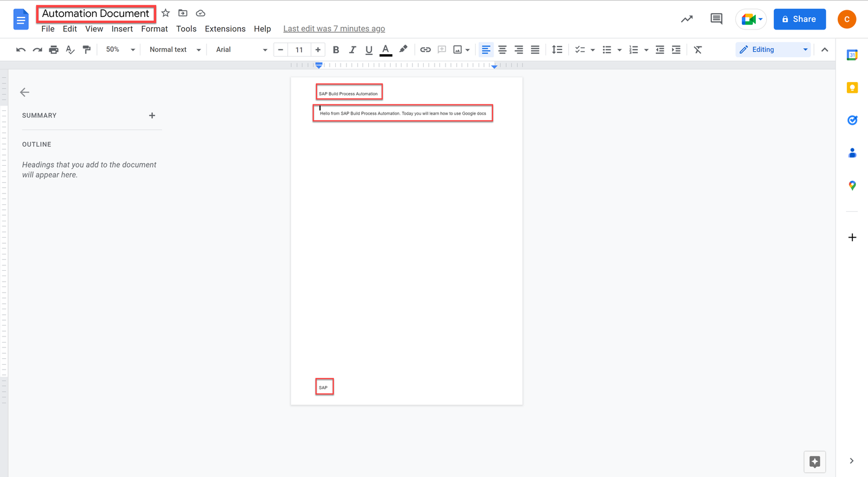This screenshot has height=477, width=868.
Task: Star the Automation Document
Action: click(x=166, y=13)
